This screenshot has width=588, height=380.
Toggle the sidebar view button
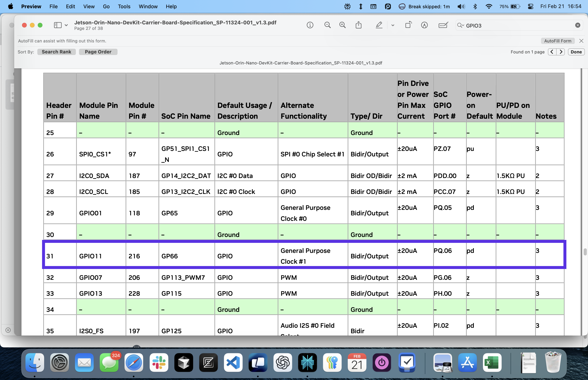58,25
